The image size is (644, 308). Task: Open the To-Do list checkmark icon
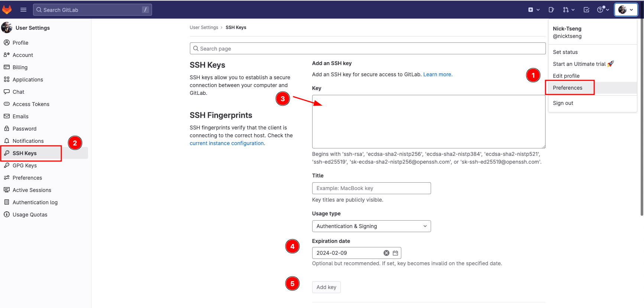(586, 10)
